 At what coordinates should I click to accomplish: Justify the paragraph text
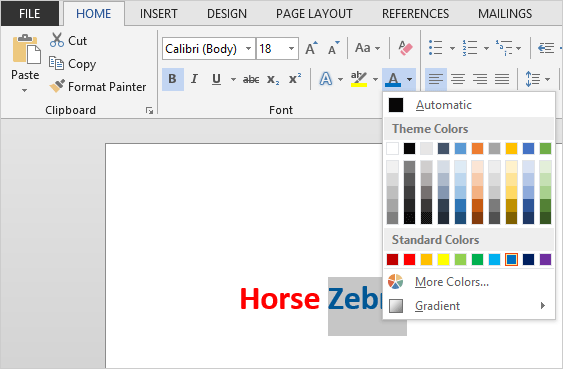502,79
